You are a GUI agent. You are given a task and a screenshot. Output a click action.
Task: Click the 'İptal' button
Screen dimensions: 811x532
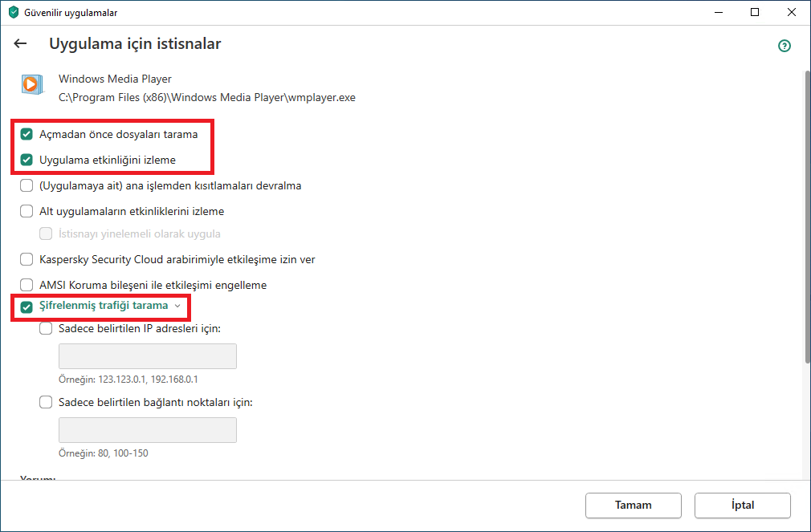[742, 505]
